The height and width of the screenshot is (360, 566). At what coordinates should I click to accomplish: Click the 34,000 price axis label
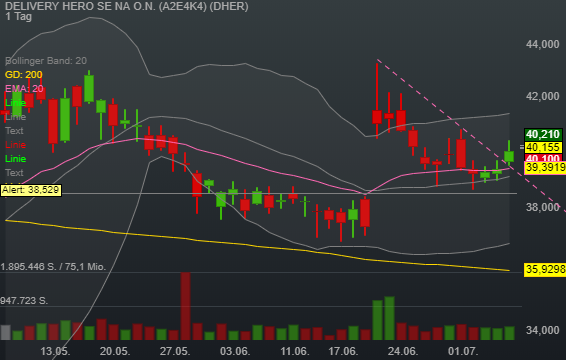(x=543, y=330)
